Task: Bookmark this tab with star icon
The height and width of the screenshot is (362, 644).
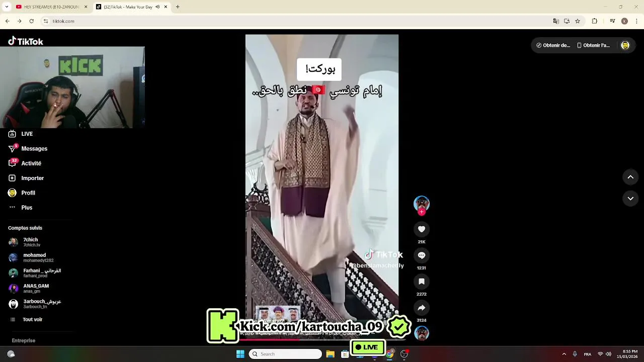Action: (x=578, y=21)
